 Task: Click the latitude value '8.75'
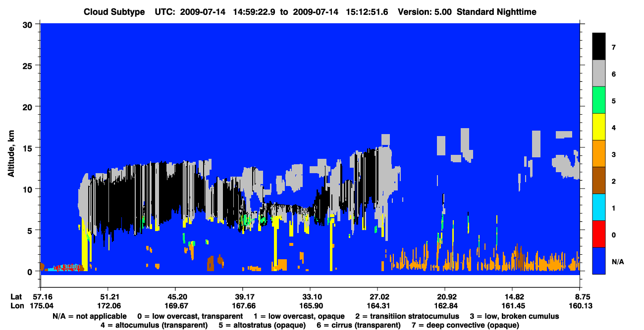click(x=580, y=297)
